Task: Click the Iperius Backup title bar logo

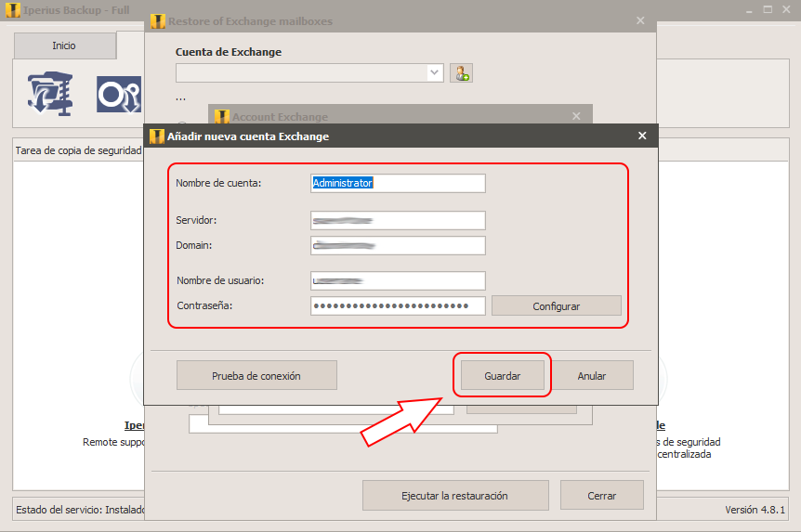Action: (x=13, y=9)
